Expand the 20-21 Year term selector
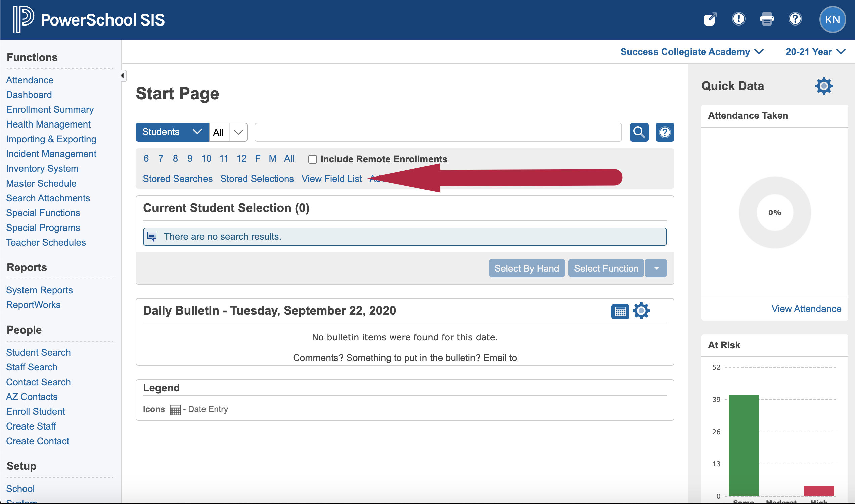 (x=815, y=52)
